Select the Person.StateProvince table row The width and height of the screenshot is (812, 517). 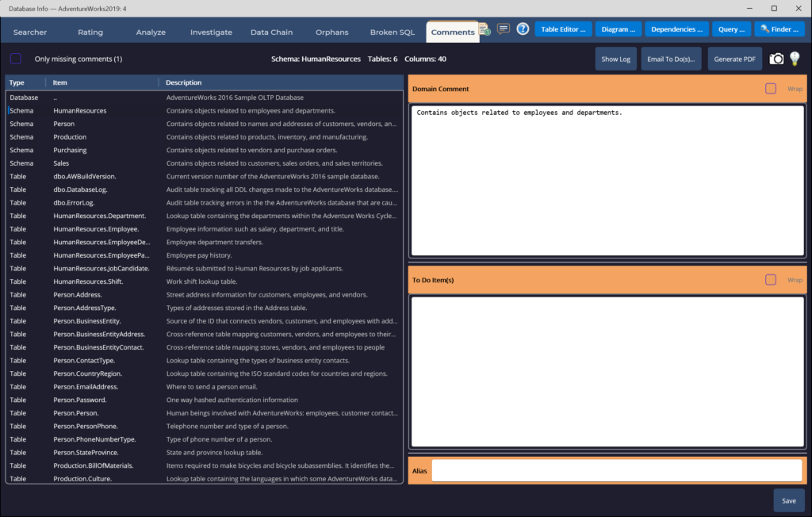click(x=205, y=453)
